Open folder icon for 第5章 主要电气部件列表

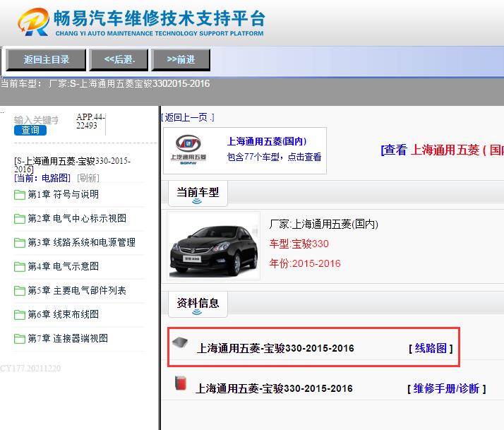point(20,291)
